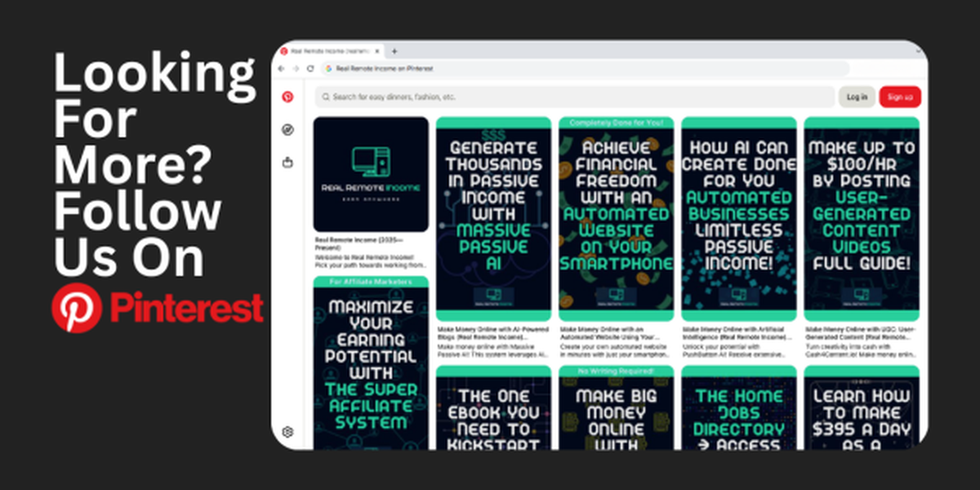
Task: Open the Generate Thousands in Passive Income pin
Action: coord(492,218)
